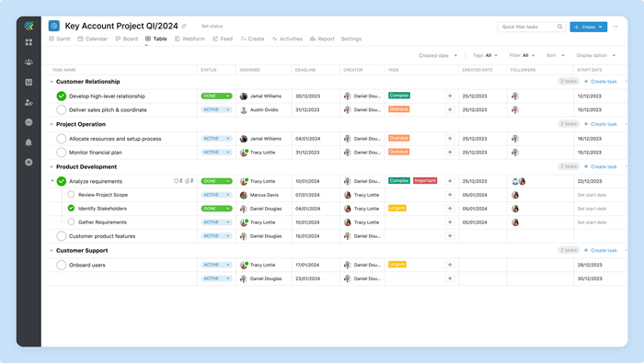Collapse the Customer Relationship group
644x363 pixels.
point(52,82)
